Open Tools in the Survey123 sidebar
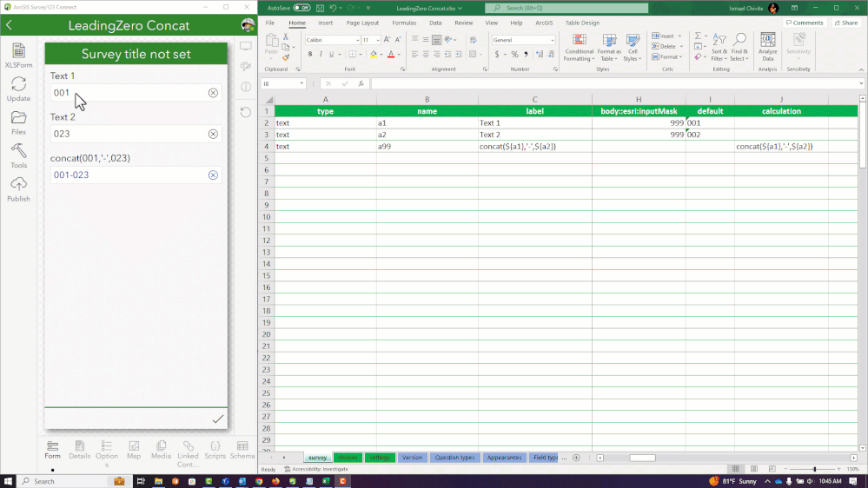868x488 pixels. pos(18,155)
